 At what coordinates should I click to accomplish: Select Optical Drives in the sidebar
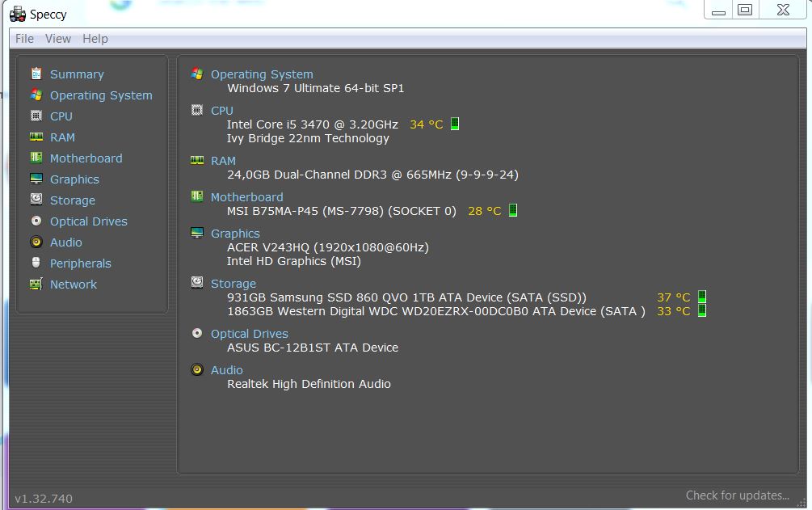(88, 221)
